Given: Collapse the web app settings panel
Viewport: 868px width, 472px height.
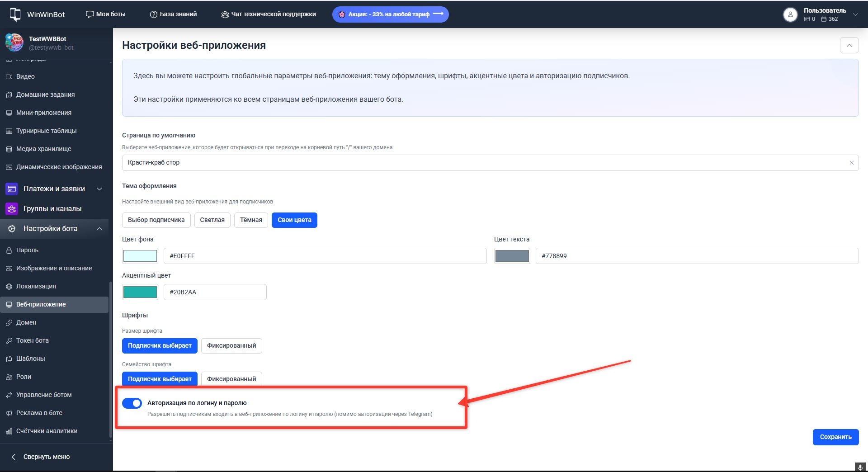Looking at the screenshot, I should click(x=849, y=45).
